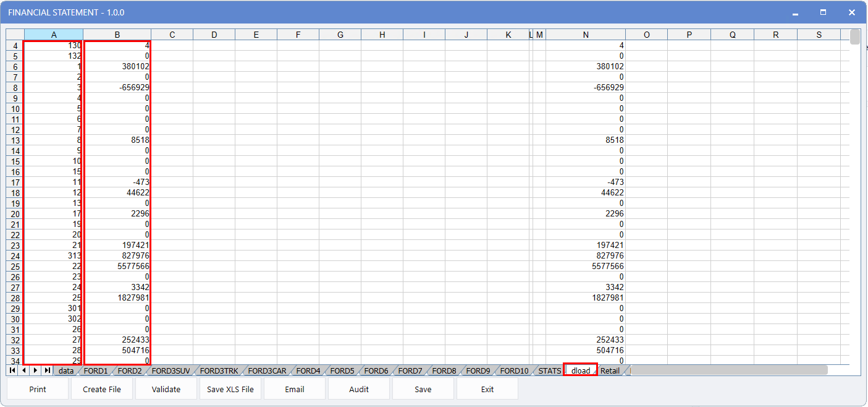Click cell N32 containing 252433
Screen dimensions: 868x407
click(586, 340)
